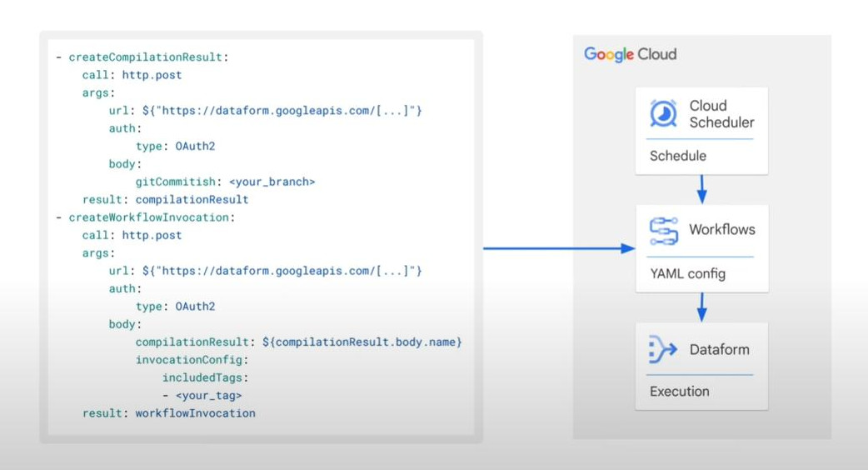868x470 pixels.
Task: Click the "- <your_tag>" list entry
Action: click(x=202, y=395)
